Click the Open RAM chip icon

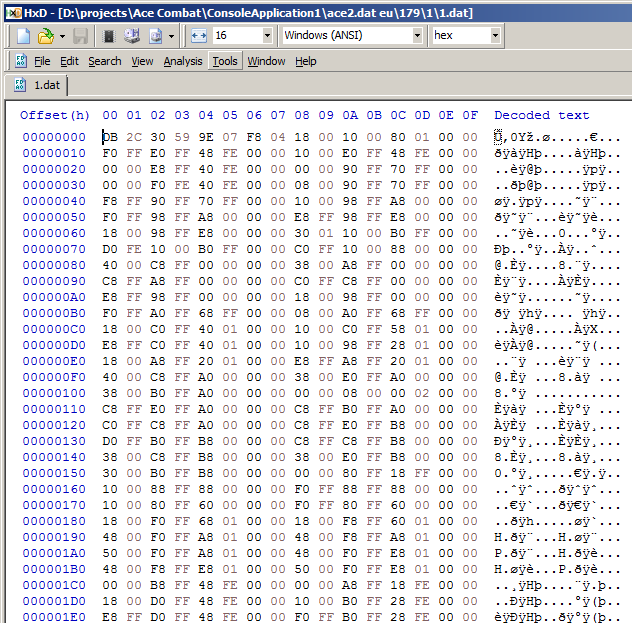[x=109, y=36]
